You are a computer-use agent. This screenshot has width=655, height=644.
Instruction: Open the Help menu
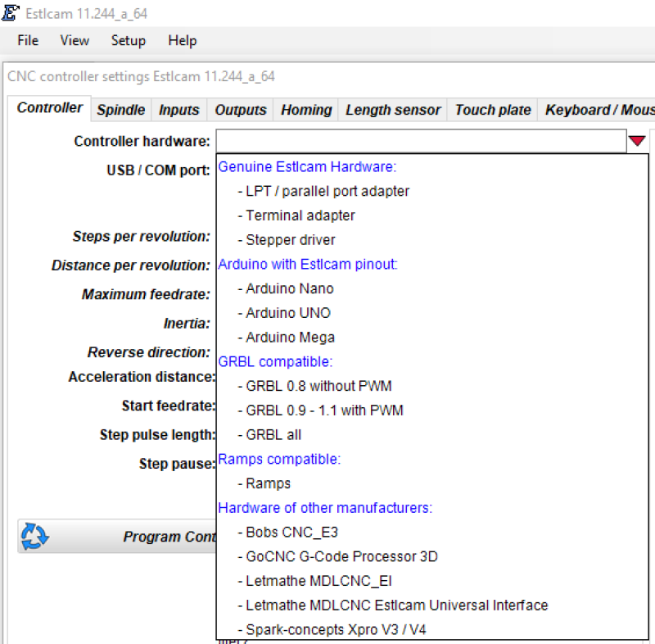(182, 40)
